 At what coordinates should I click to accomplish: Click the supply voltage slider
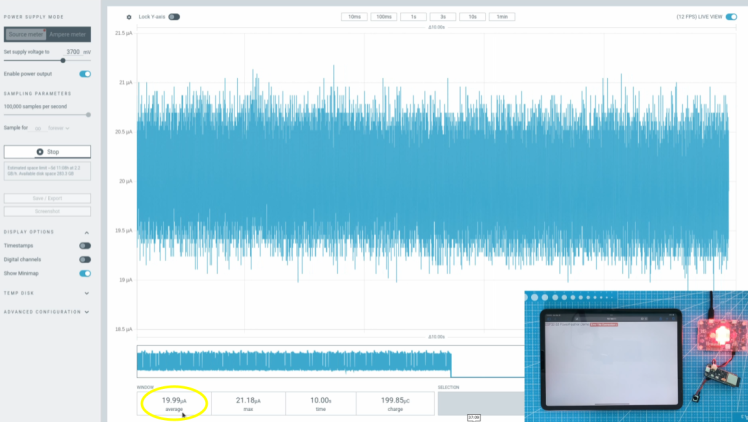point(62,60)
